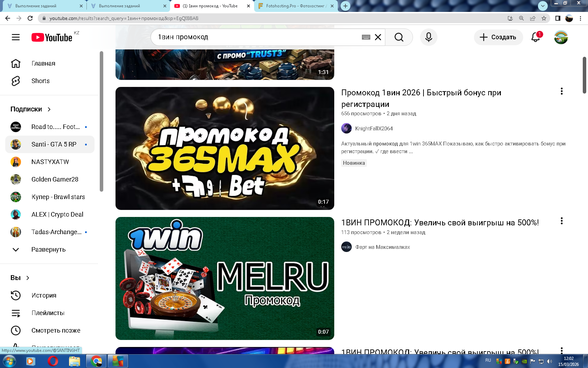This screenshot has height=368, width=588.
Task: Open a new browser tab
Action: pos(345,6)
